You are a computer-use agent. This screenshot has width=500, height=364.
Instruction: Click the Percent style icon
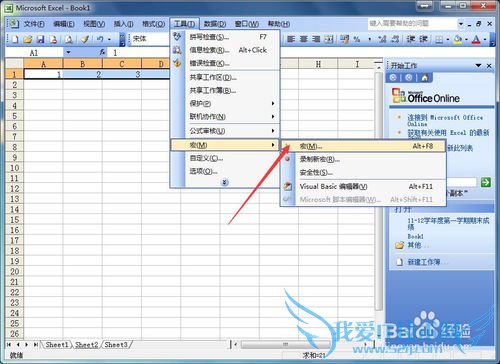coord(357,39)
